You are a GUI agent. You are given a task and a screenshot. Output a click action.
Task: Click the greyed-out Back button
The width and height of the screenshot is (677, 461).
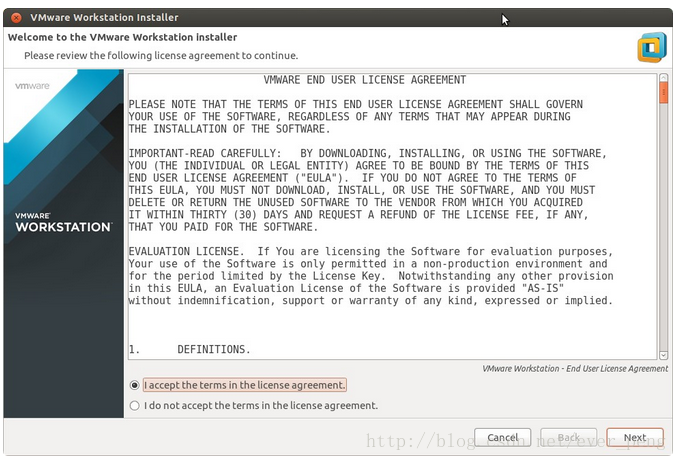coord(569,437)
